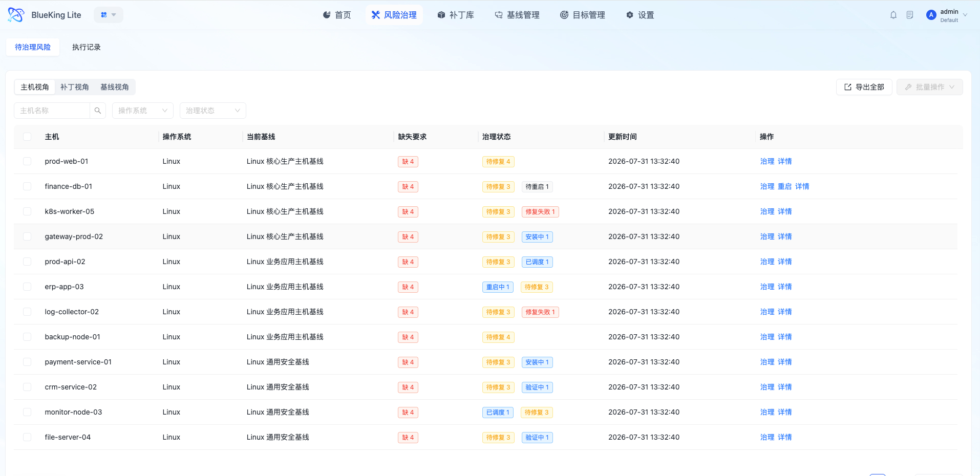Click 治理 for finance-db-01

pyautogui.click(x=767, y=186)
